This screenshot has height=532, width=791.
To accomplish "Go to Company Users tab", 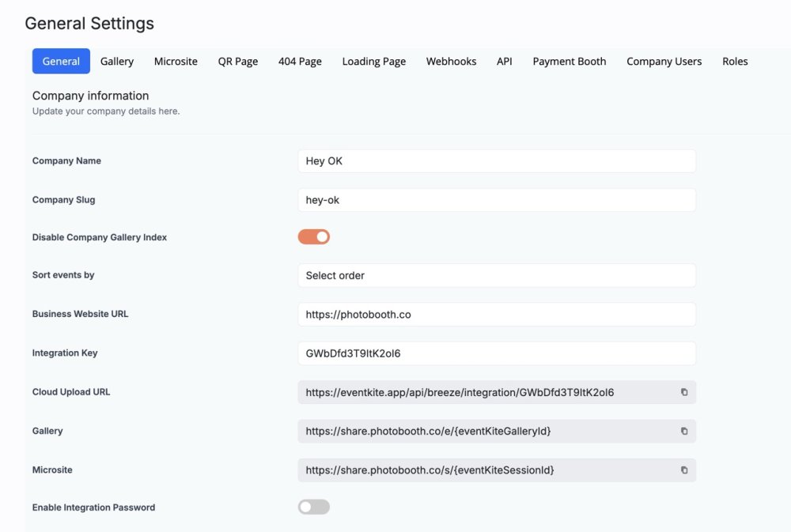I will pyautogui.click(x=664, y=61).
